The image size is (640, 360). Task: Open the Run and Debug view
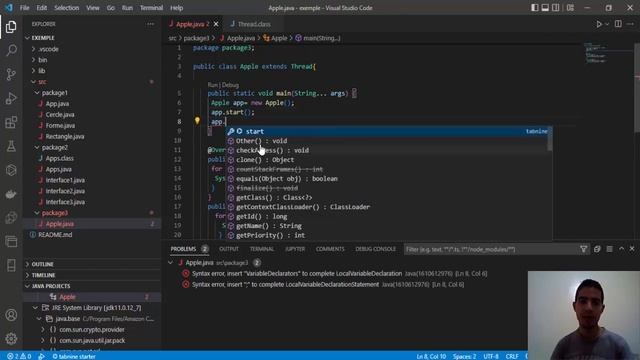coord(11,98)
